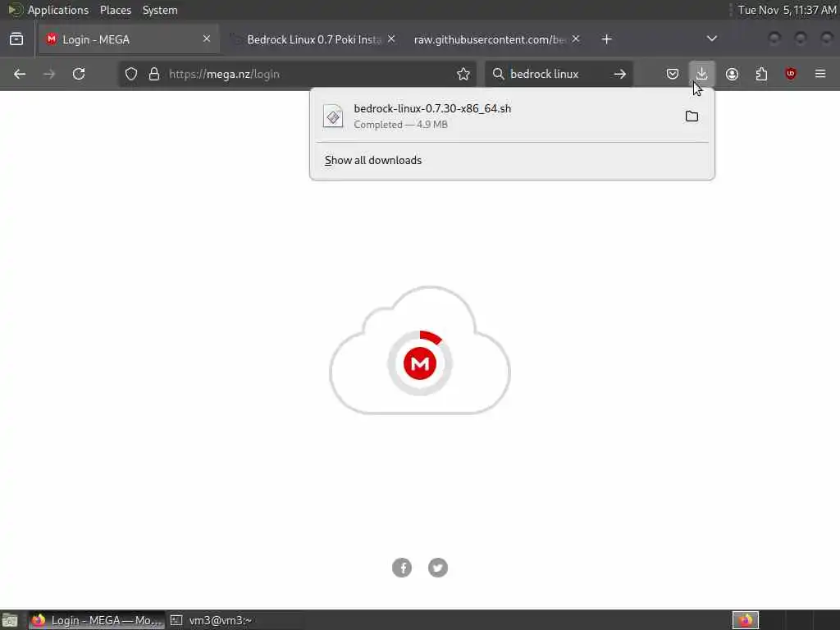Open the Applications menu
Viewport: 840px width, 630px height.
pos(58,10)
